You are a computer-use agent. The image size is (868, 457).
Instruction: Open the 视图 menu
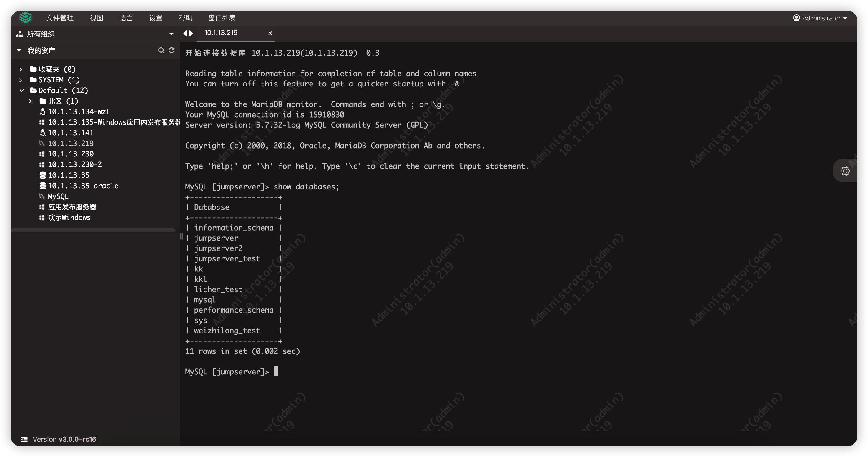pos(97,18)
